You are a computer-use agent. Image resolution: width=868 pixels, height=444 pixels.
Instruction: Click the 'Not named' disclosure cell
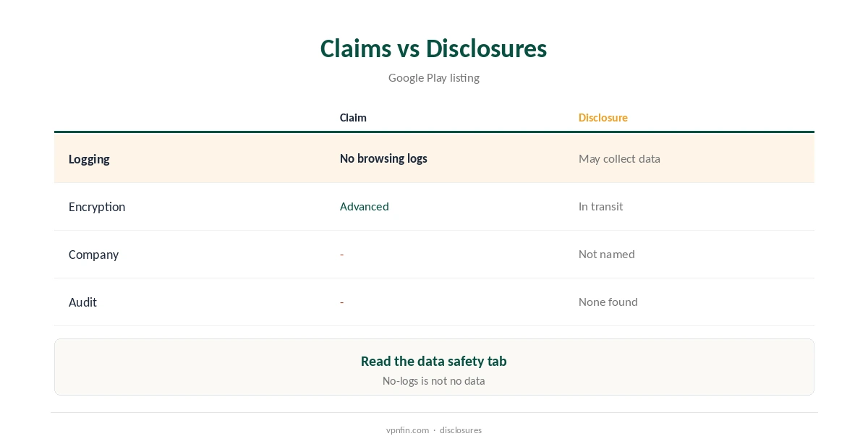point(606,254)
